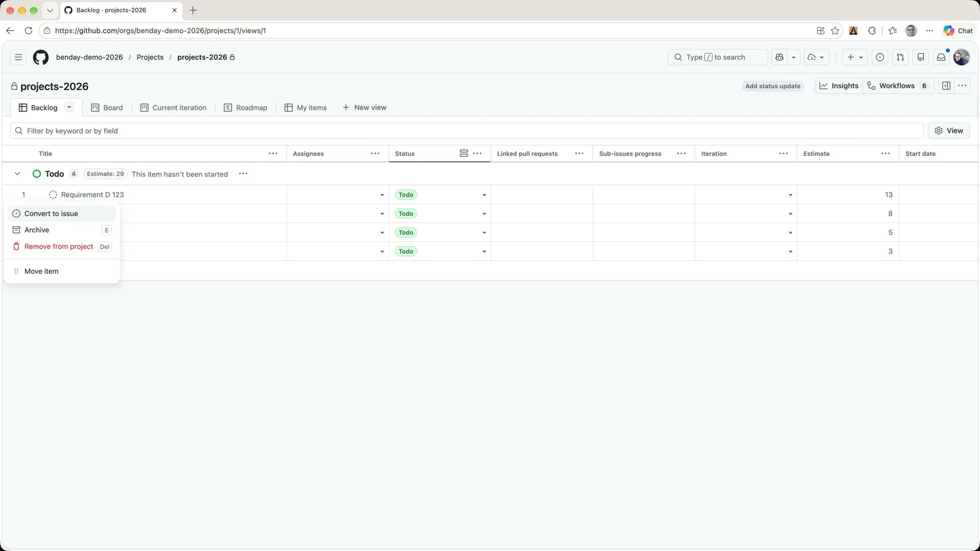The width and height of the screenshot is (980, 551).
Task: Open Iteration dropdown for estimate 8 row
Action: click(790, 214)
